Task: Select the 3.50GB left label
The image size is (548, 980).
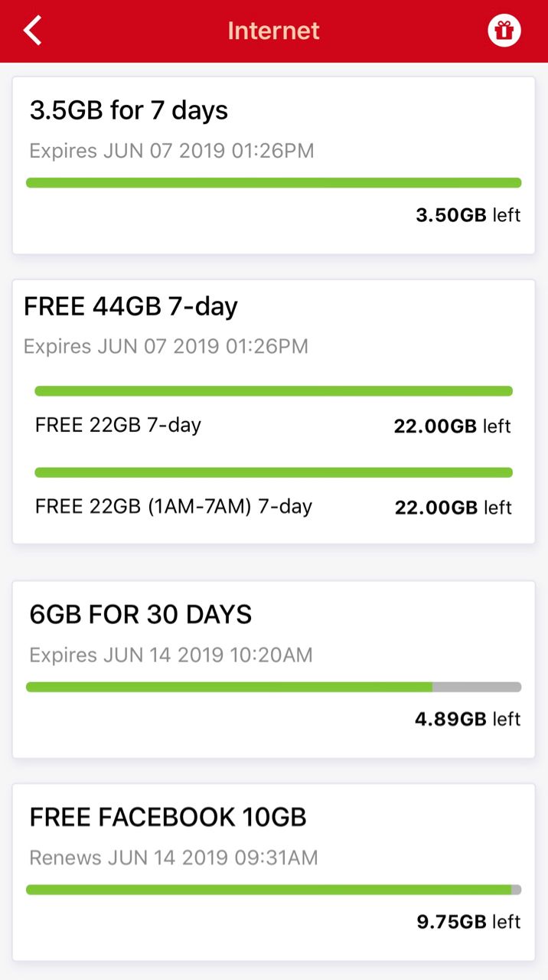Action: [x=468, y=215]
